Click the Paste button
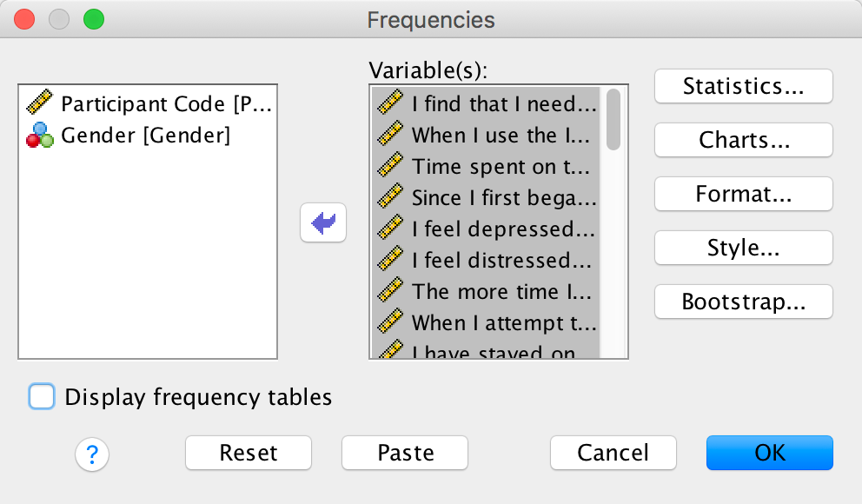This screenshot has width=862, height=504. point(405,453)
